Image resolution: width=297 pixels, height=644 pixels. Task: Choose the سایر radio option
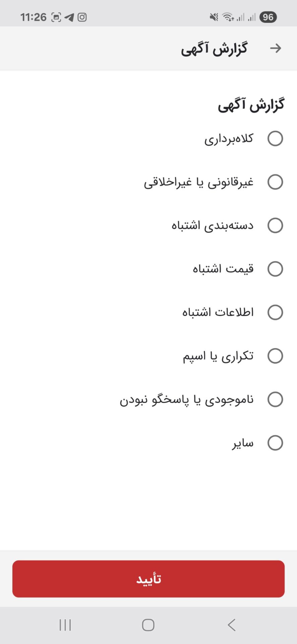(275, 443)
